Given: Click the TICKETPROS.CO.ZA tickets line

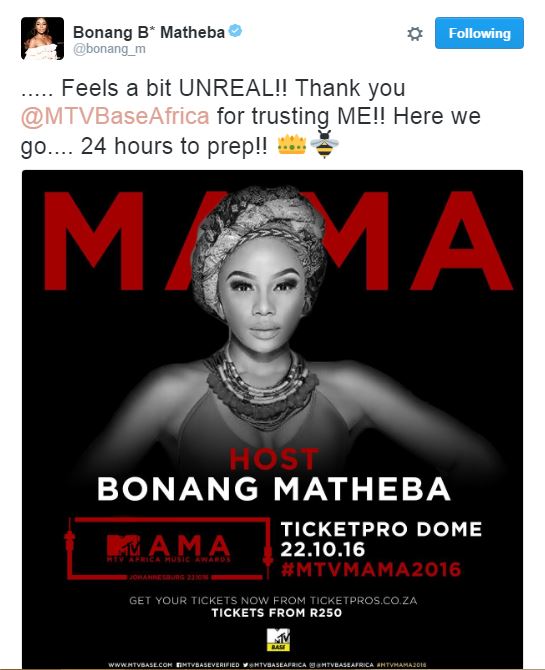Looking at the screenshot, I should tap(273, 600).
